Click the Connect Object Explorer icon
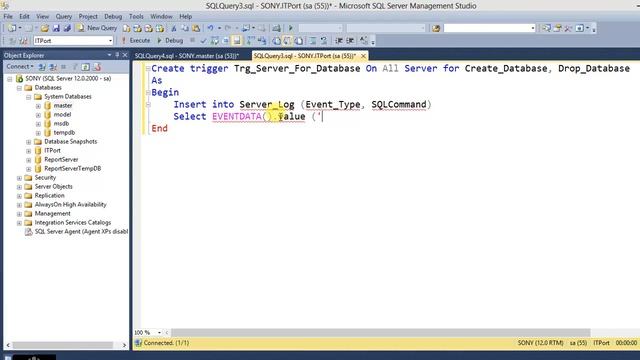This screenshot has height=360, width=640. pyautogui.click(x=42, y=67)
